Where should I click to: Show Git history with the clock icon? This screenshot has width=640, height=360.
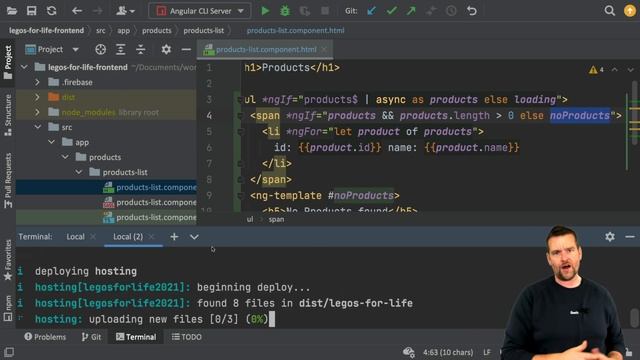click(451, 11)
